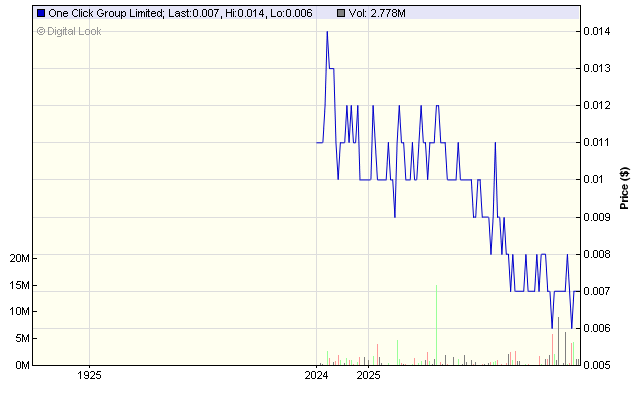Screen dimensions: 640x401
Task: Click the 0.009 price axis label
Action: click(x=597, y=217)
